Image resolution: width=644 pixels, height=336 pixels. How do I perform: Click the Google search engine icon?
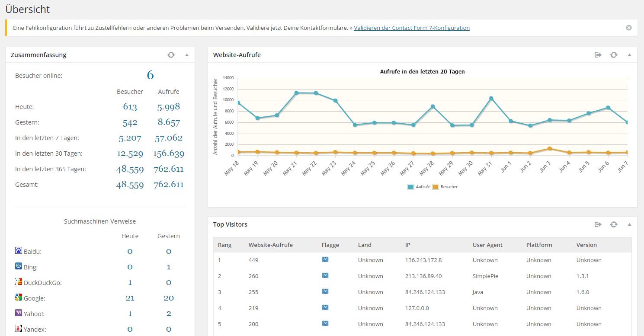point(19,298)
